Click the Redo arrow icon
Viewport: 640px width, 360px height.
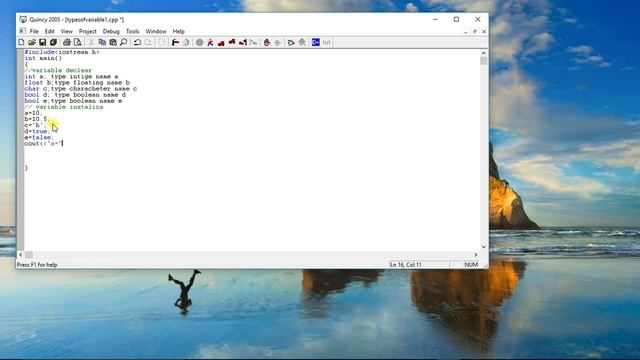point(148,42)
